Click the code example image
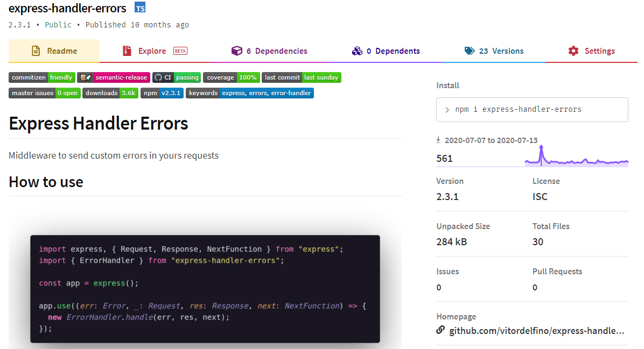Screen dimensions: 644x349 click(x=205, y=288)
